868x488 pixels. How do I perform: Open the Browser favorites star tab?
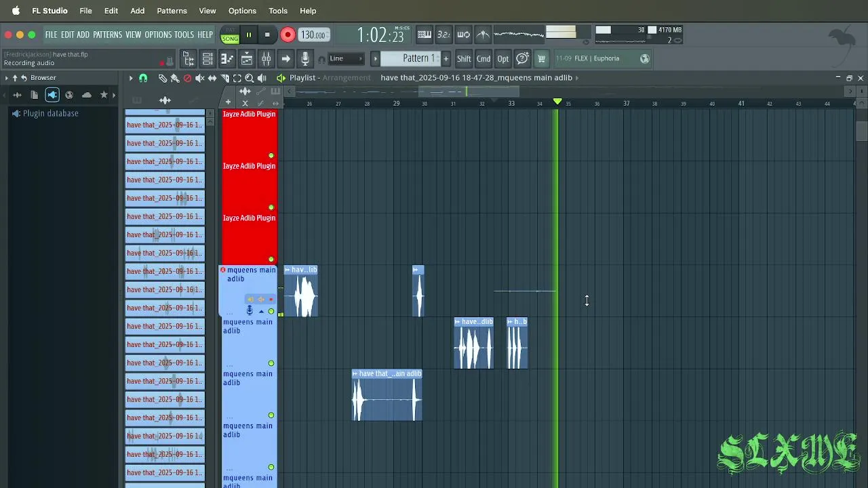tap(104, 95)
